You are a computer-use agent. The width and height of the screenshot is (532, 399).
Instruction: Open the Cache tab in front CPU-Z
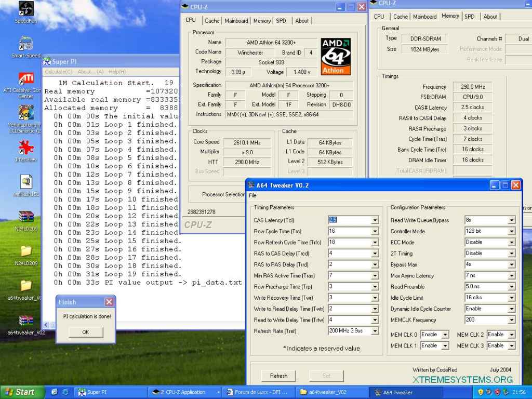pyautogui.click(x=212, y=21)
